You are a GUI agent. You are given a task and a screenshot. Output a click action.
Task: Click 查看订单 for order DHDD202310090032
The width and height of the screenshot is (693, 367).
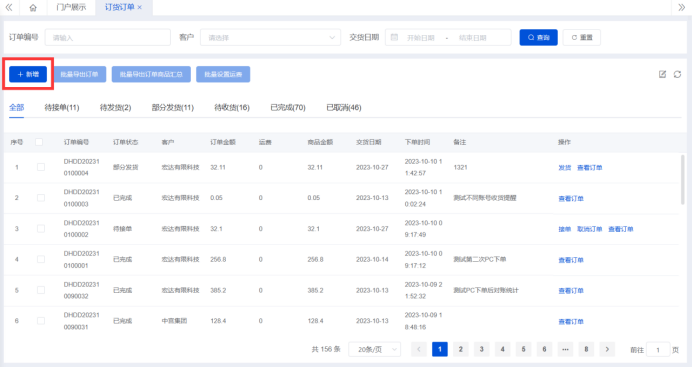pos(571,291)
